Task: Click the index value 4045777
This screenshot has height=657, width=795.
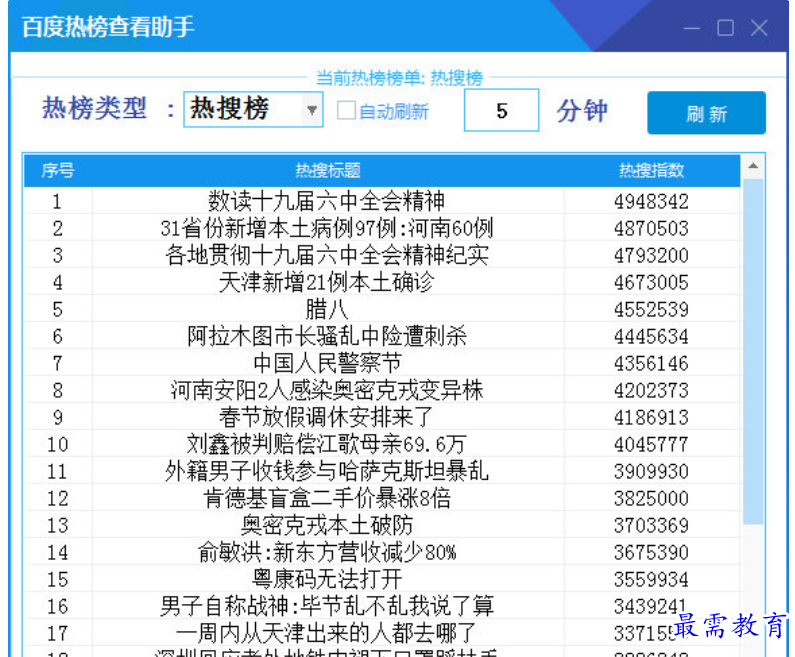Action: 652,445
